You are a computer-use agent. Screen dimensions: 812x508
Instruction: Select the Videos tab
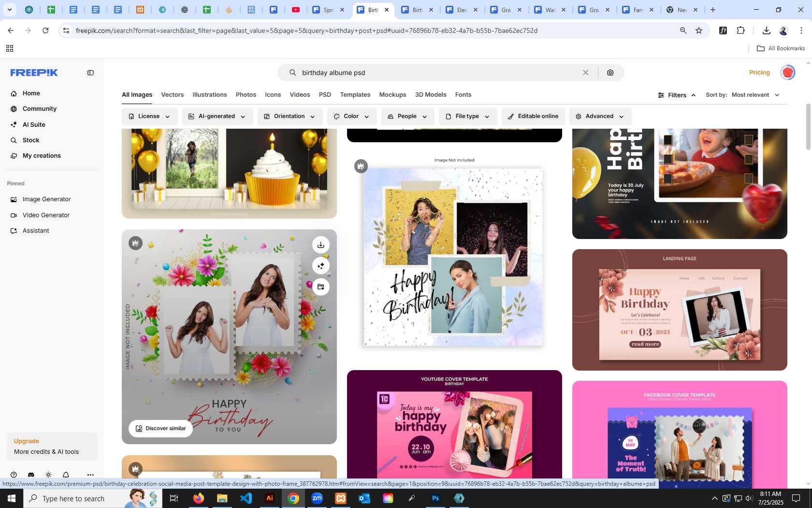click(300, 95)
